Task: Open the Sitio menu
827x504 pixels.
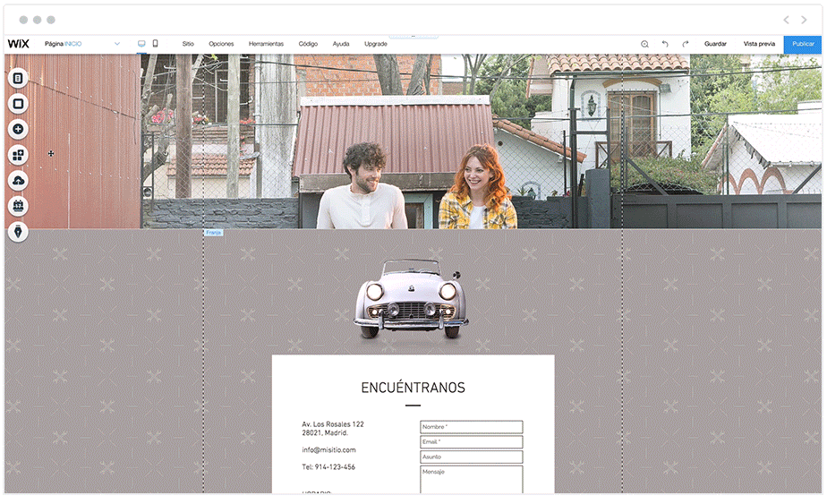Action: pyautogui.click(x=188, y=44)
